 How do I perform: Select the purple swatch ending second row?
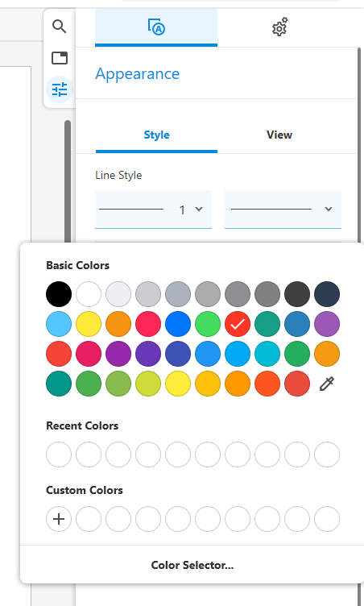click(x=327, y=324)
